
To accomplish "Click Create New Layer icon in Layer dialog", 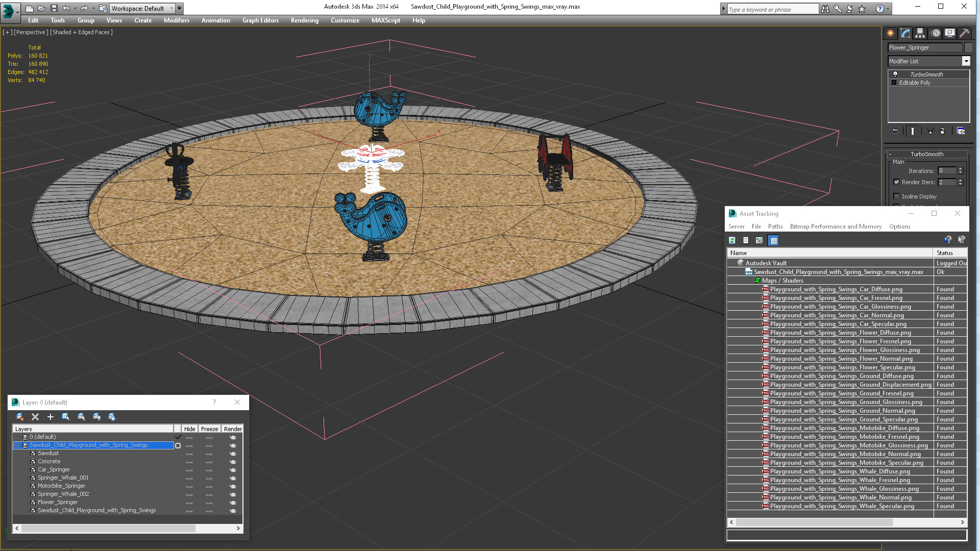I will (20, 417).
